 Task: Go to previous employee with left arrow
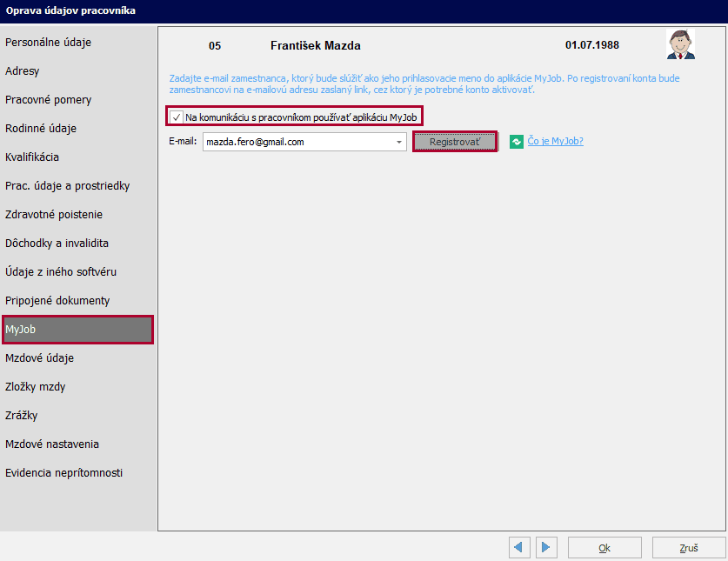[x=520, y=548]
